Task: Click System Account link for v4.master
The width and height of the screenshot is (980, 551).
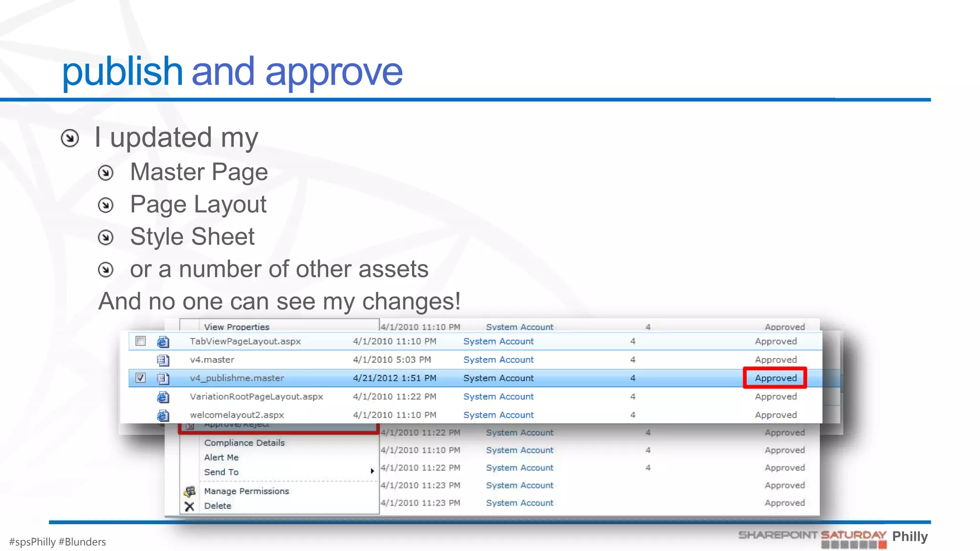Action: click(498, 360)
